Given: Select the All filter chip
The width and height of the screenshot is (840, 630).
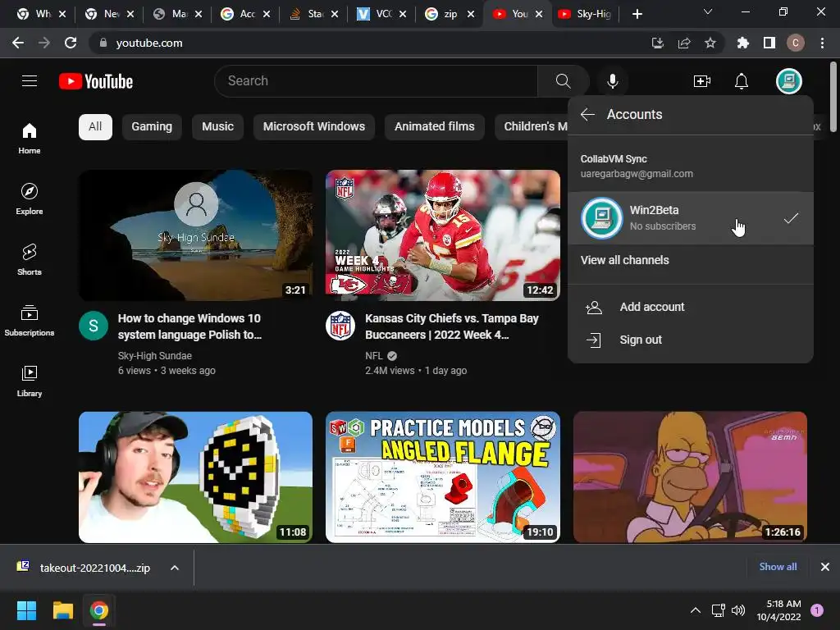Looking at the screenshot, I should point(95,127).
